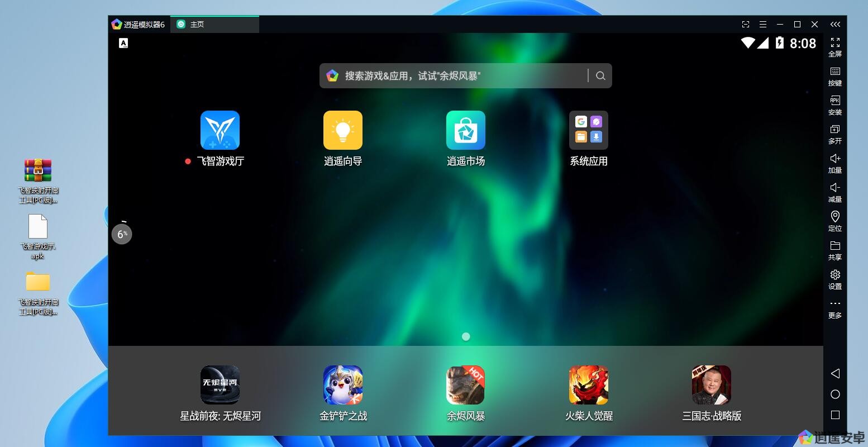Open the hamburger menu in title bar

762,25
